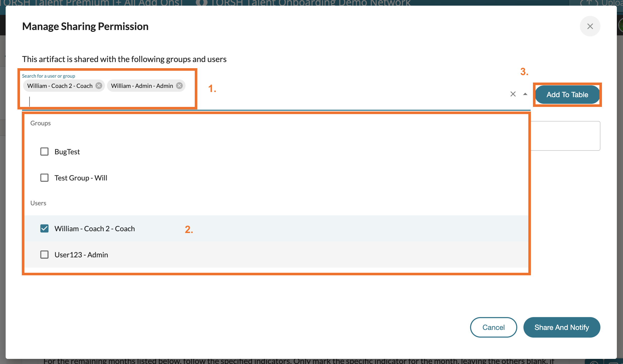
Task: Remove the William - Coach 2 - Coach chip
Action: coord(99,86)
